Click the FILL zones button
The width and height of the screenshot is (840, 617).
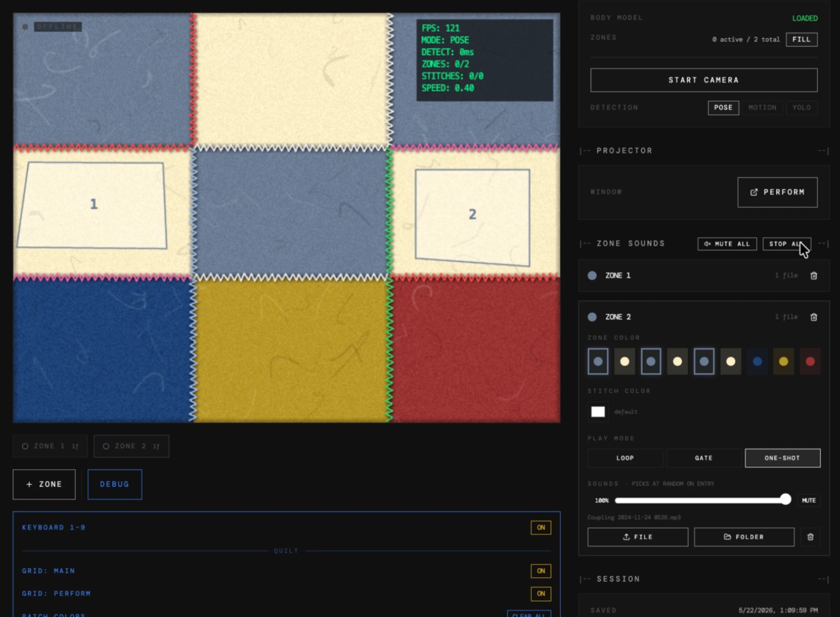(x=801, y=40)
